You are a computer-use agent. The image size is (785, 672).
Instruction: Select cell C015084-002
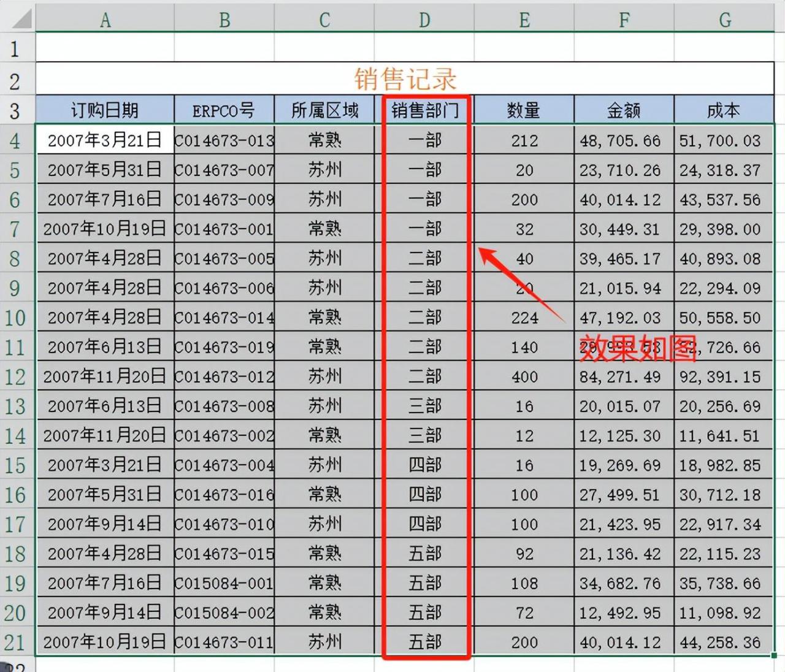pos(224,612)
